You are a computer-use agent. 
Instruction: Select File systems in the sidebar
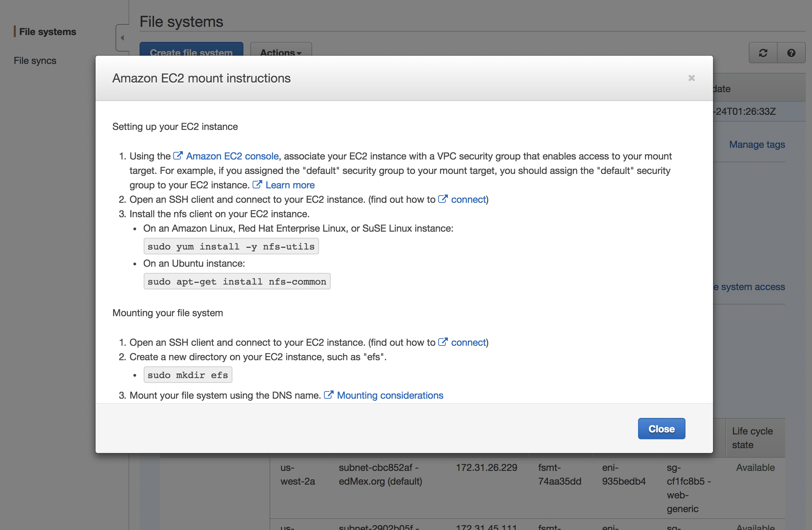pyautogui.click(x=47, y=32)
